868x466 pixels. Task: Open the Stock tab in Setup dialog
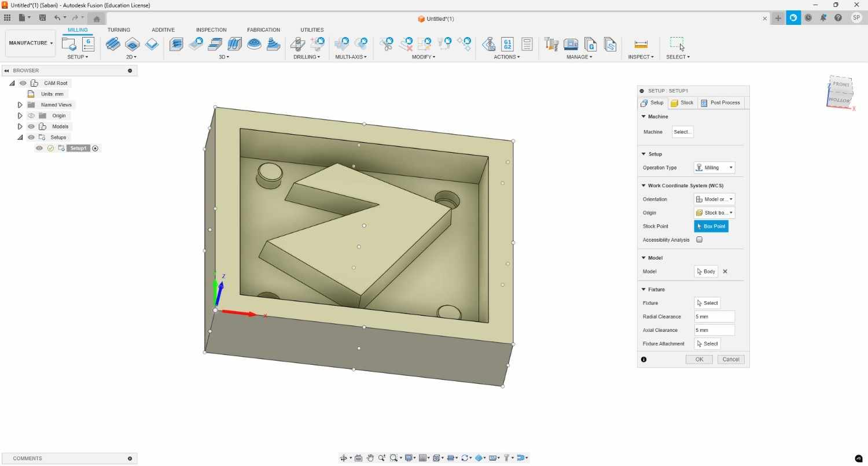682,103
